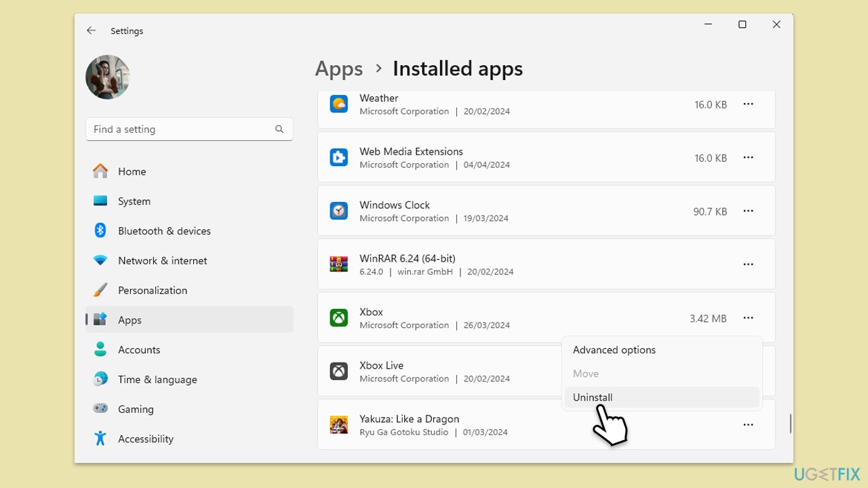Screen dimensions: 868x488
Task: Click the back arrow in Settings
Action: click(91, 30)
